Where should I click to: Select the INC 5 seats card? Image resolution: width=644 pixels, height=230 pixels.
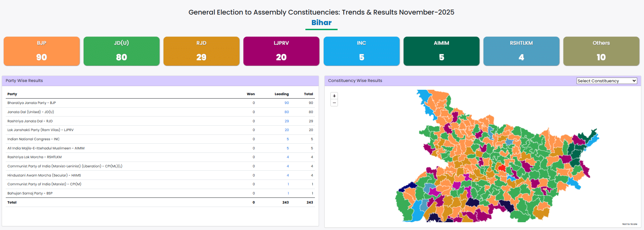[361, 51]
